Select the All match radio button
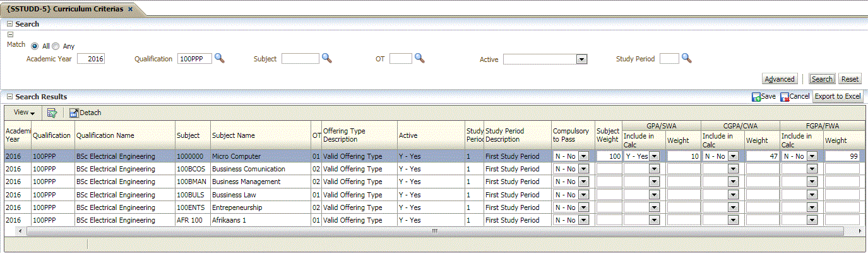 [x=35, y=46]
